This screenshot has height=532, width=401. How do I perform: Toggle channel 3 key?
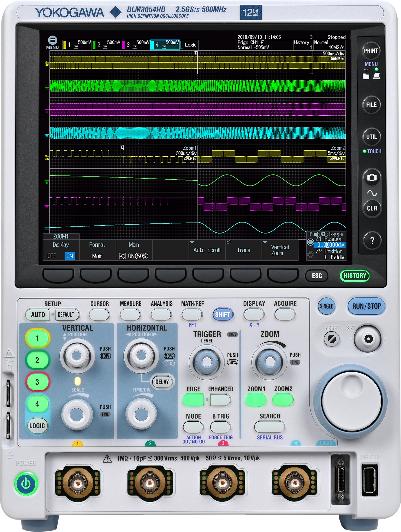click(x=37, y=382)
